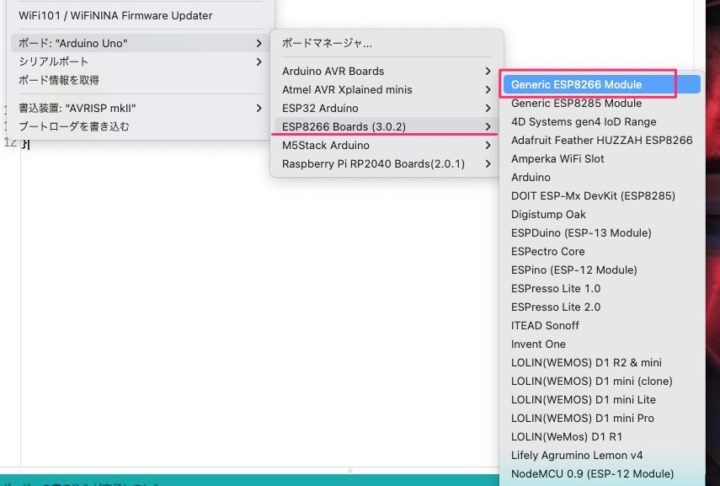
Task: Click ボード情報を取得 menu item
Action: pos(59,80)
